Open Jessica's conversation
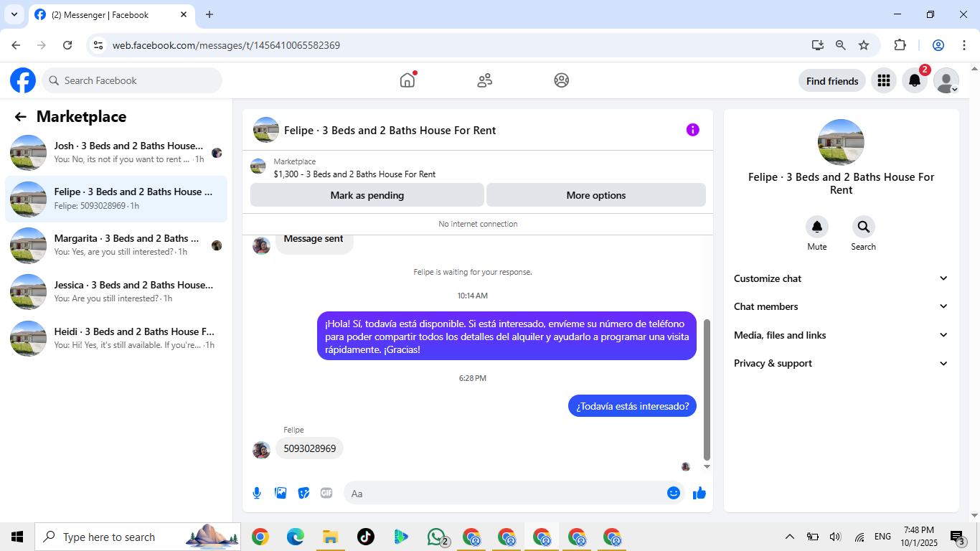This screenshot has width=980, height=551. [116, 292]
